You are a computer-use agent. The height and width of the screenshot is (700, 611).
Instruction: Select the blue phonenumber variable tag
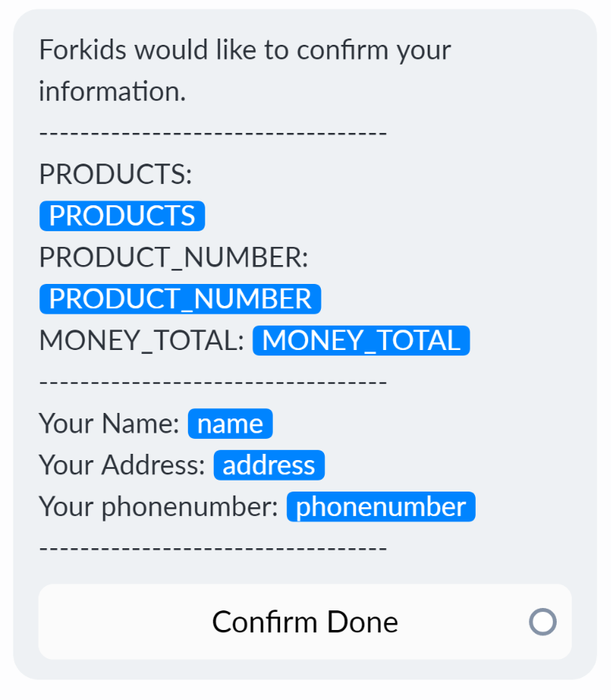381,507
